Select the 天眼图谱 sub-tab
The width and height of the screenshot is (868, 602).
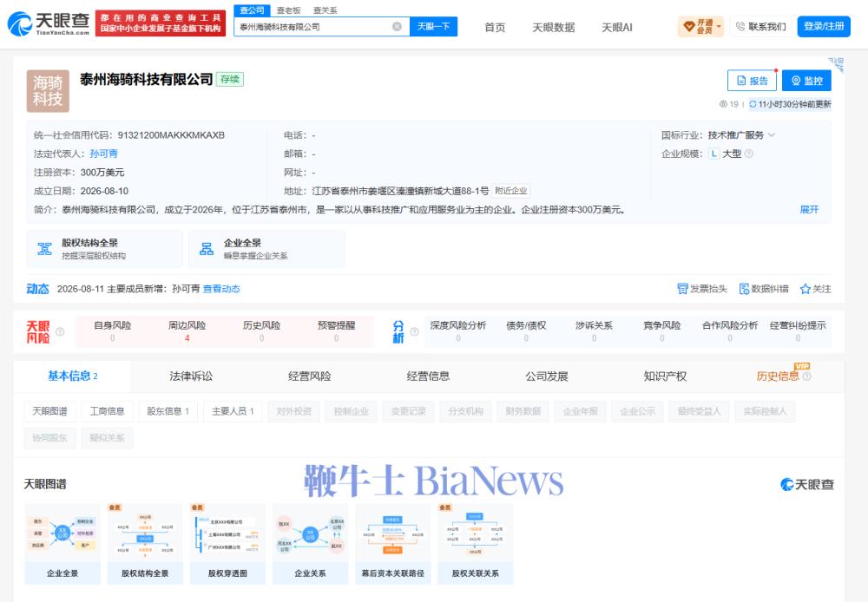coord(49,411)
